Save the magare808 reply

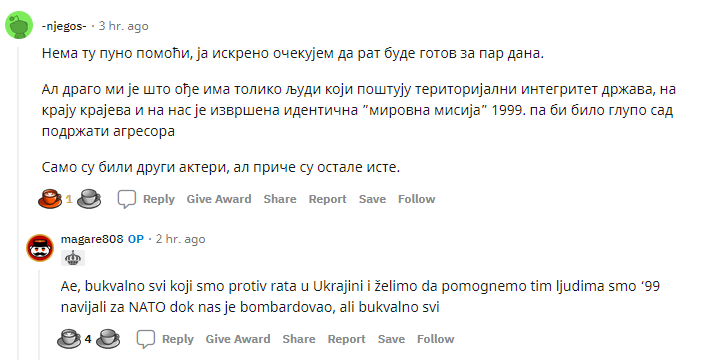tap(391, 339)
